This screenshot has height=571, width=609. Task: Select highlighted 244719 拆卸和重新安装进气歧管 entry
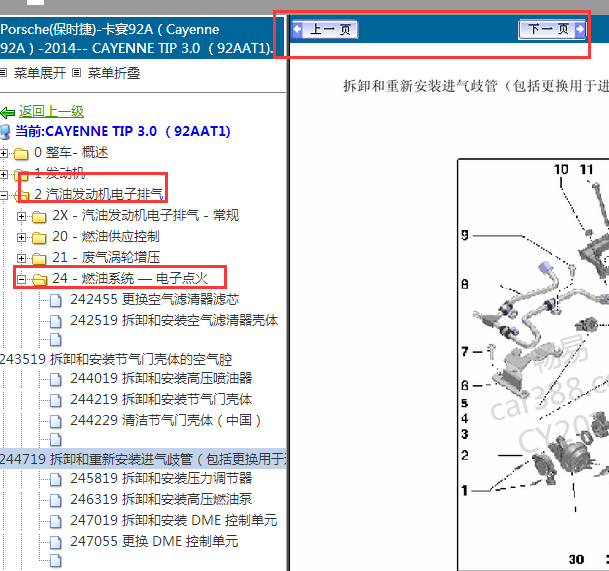[x=143, y=459]
